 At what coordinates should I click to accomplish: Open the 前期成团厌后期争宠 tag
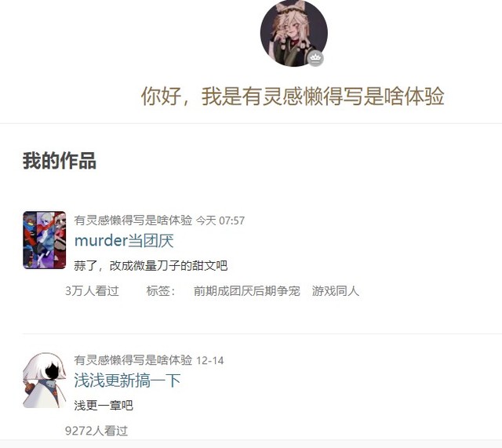pyautogui.click(x=247, y=291)
